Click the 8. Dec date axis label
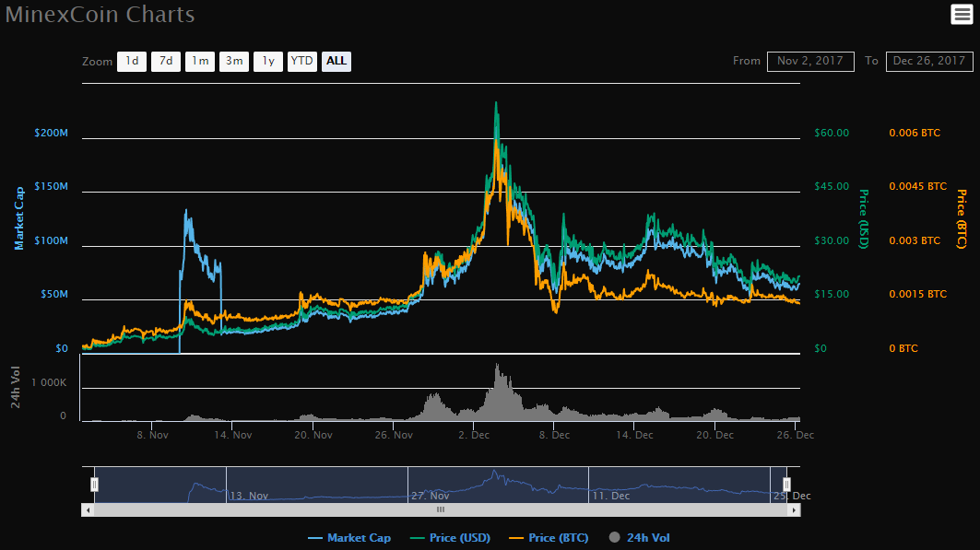Image resolution: width=980 pixels, height=550 pixels. (554, 435)
